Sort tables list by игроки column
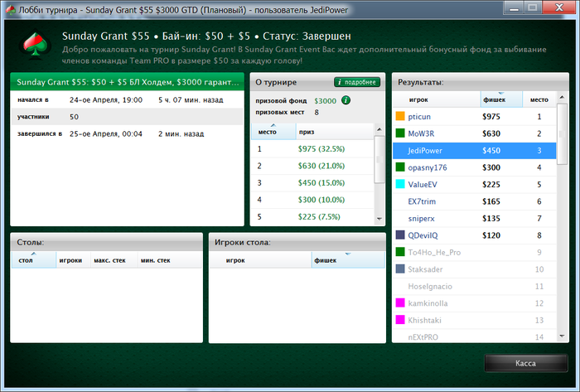Screen dimensions: 580x392 73,260
